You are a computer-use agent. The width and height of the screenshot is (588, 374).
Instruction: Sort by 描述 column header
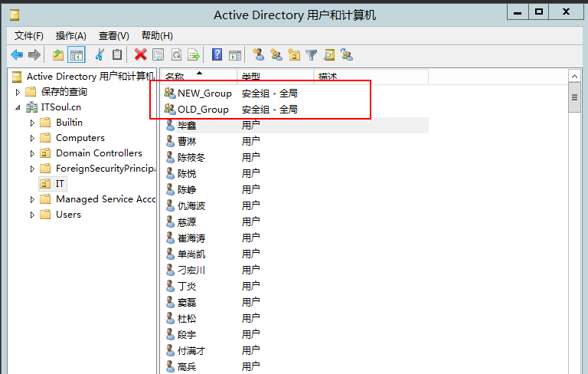click(x=371, y=77)
